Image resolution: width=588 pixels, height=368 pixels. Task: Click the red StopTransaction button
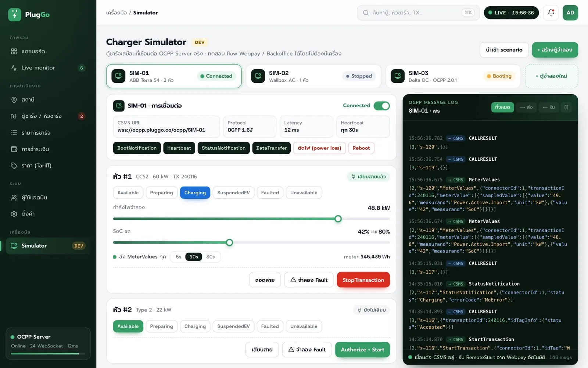point(363,280)
